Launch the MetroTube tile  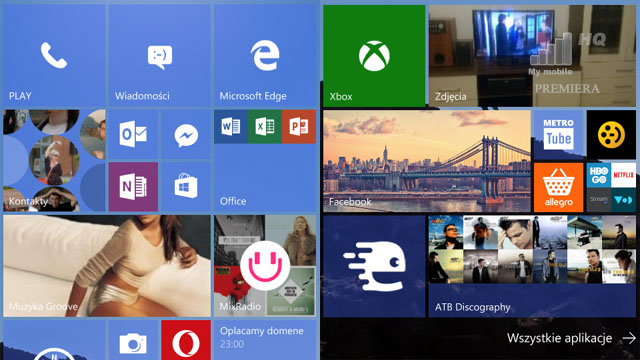pyautogui.click(x=558, y=135)
